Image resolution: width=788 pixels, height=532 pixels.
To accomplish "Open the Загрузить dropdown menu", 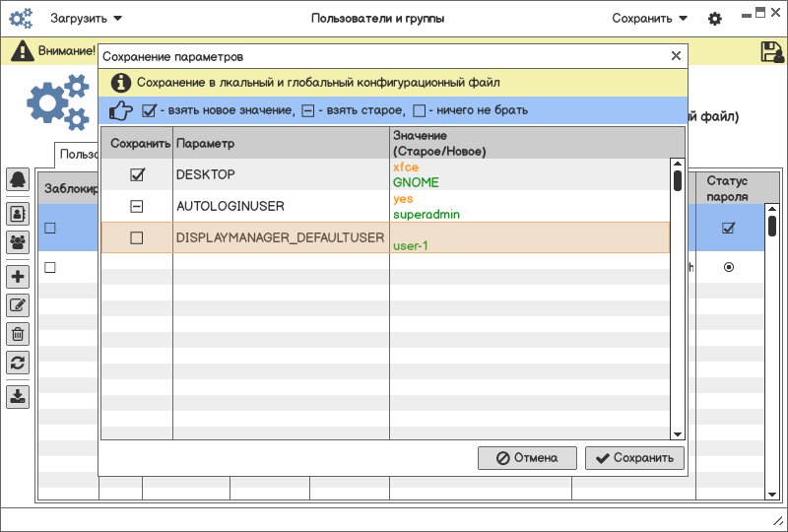I will point(87,19).
